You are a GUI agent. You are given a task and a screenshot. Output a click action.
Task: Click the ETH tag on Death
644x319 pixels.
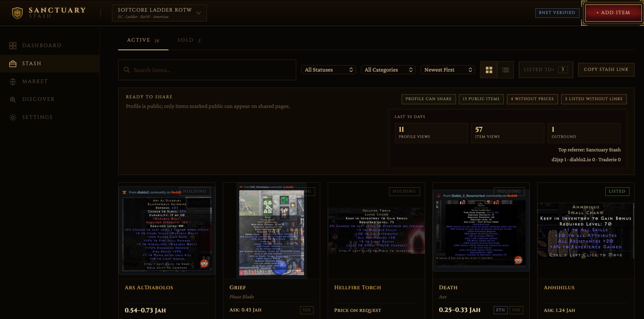[x=500, y=310]
